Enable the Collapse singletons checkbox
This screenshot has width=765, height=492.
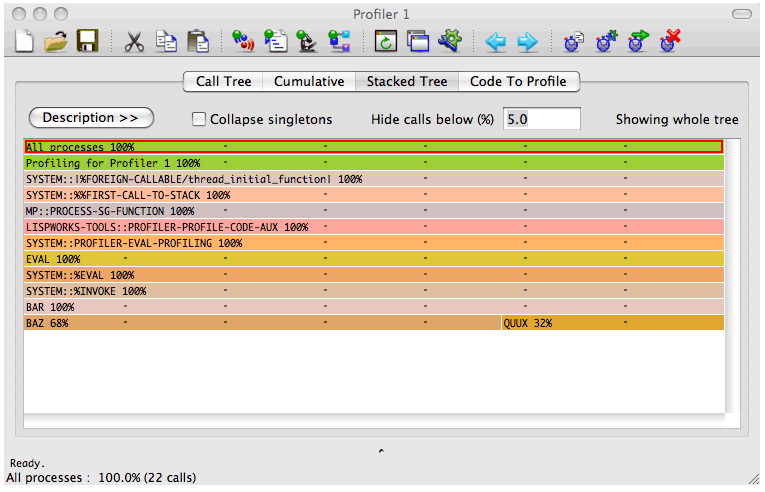coord(199,119)
